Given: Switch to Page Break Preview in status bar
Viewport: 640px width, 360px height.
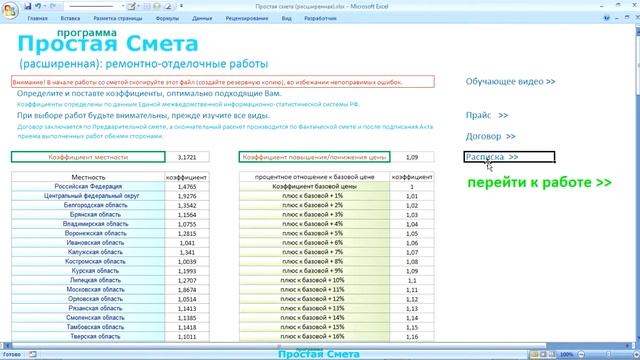Looking at the screenshot, I should (x=552, y=354).
